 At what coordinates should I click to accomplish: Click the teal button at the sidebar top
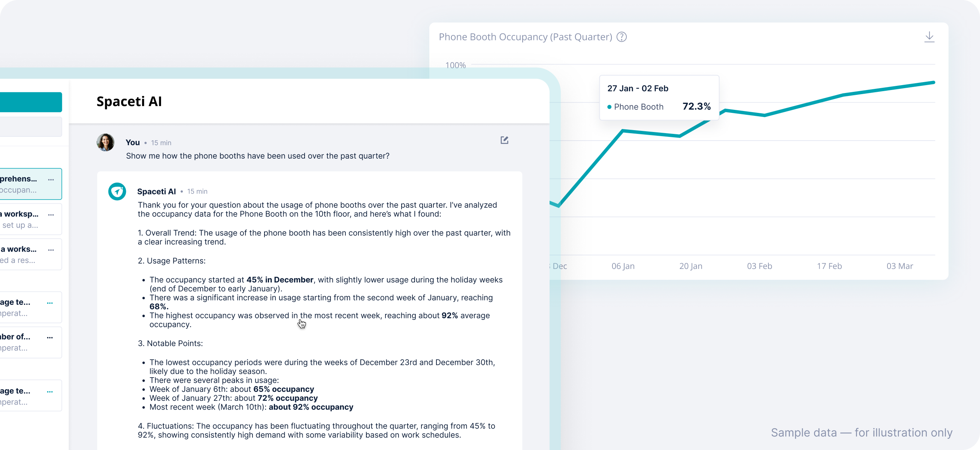click(30, 102)
